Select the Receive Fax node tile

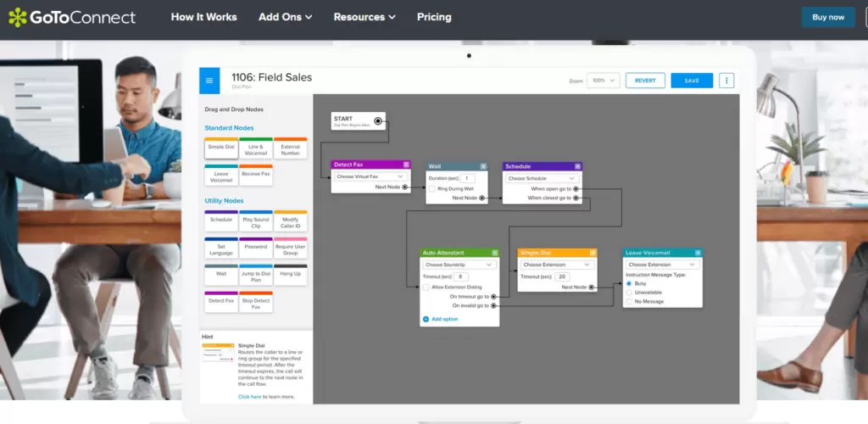[x=256, y=175]
